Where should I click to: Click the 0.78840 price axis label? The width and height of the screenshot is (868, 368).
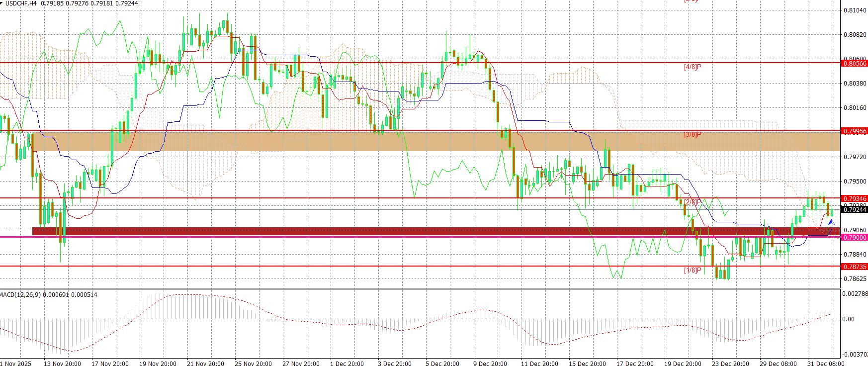pos(855,255)
